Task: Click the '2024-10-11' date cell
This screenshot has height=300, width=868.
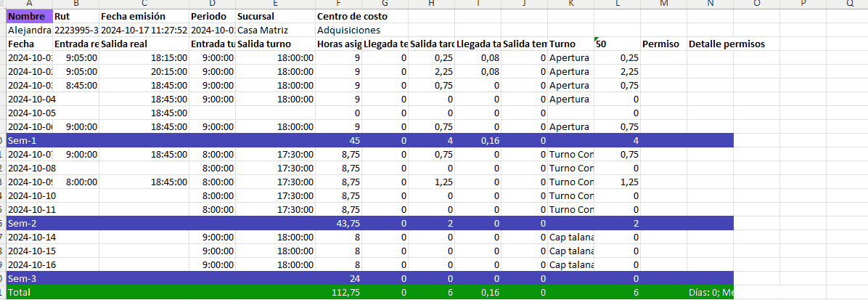Action: coord(30,210)
